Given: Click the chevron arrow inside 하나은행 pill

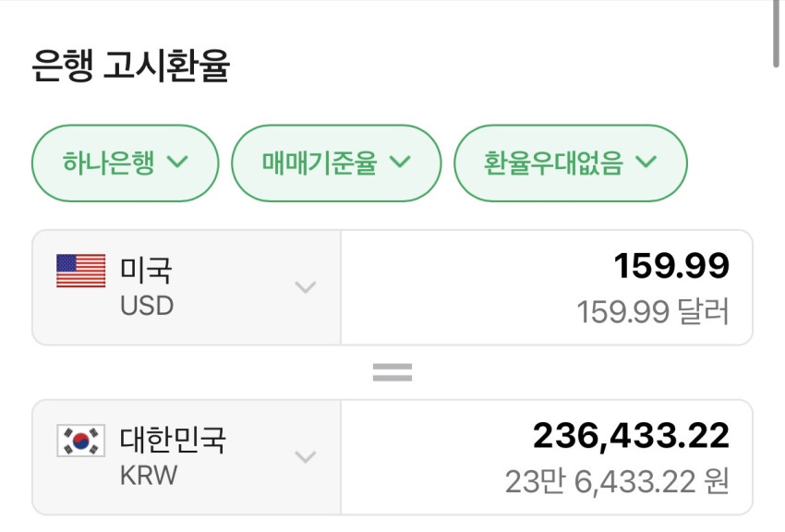Looking at the screenshot, I should (177, 163).
